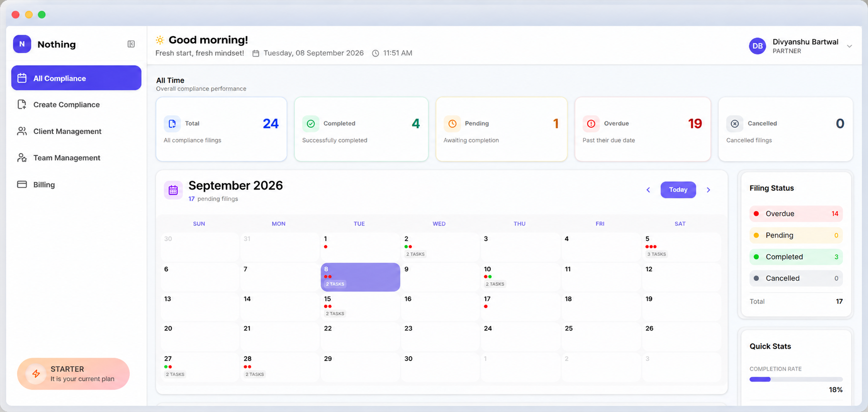Select September 2 calendar day
This screenshot has width=868, height=412.
pyautogui.click(x=440, y=247)
